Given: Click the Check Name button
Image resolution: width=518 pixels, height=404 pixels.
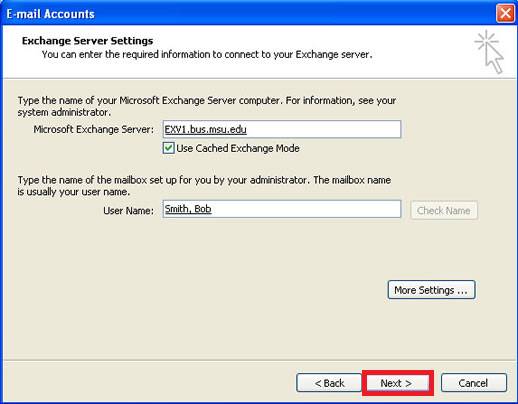Looking at the screenshot, I should tap(444, 210).
